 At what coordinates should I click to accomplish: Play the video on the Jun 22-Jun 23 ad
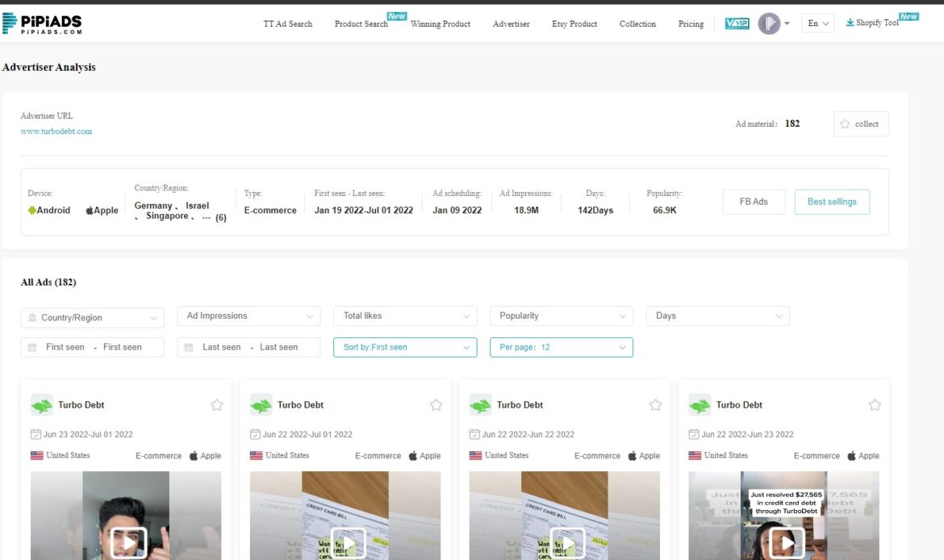click(787, 542)
